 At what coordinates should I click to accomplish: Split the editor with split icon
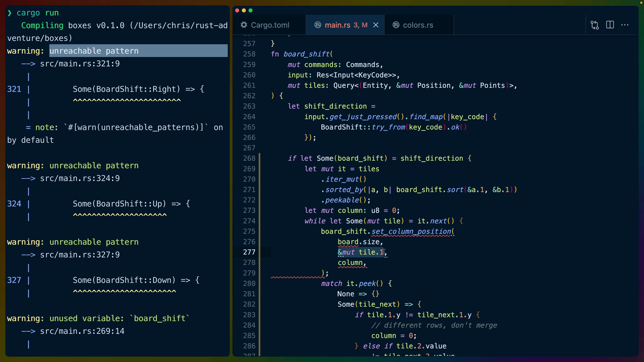coord(610,25)
